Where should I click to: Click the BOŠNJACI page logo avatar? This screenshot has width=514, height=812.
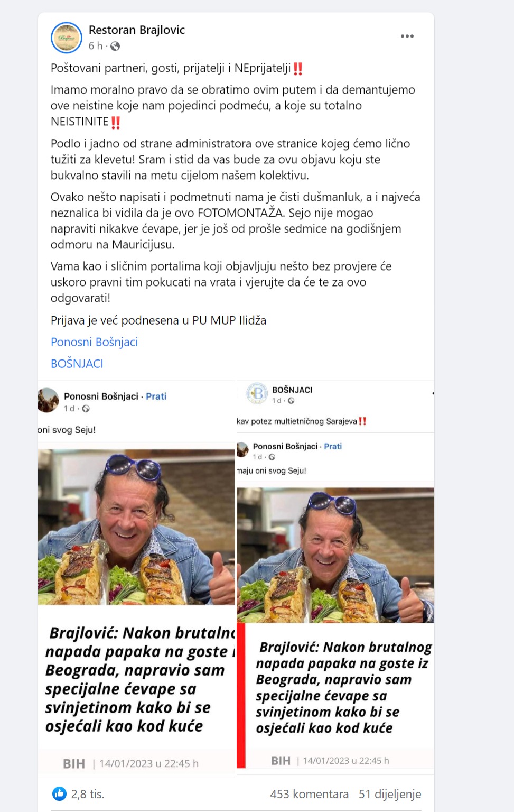point(257,393)
